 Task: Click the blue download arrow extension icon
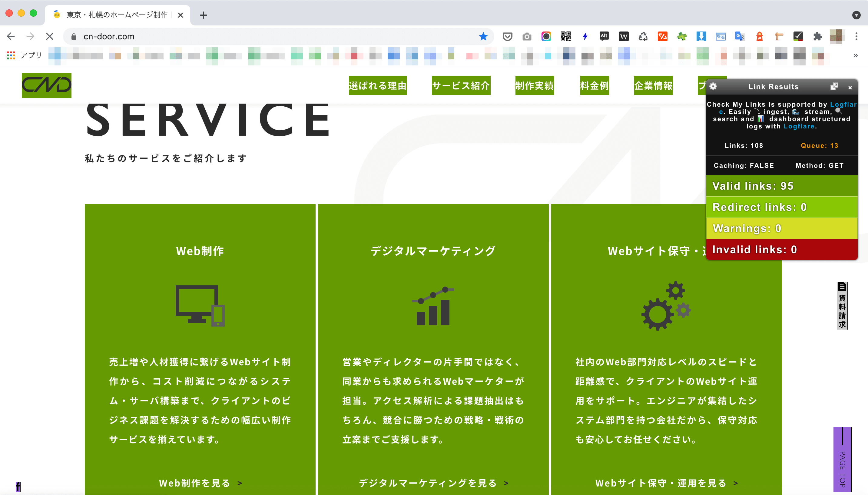701,36
